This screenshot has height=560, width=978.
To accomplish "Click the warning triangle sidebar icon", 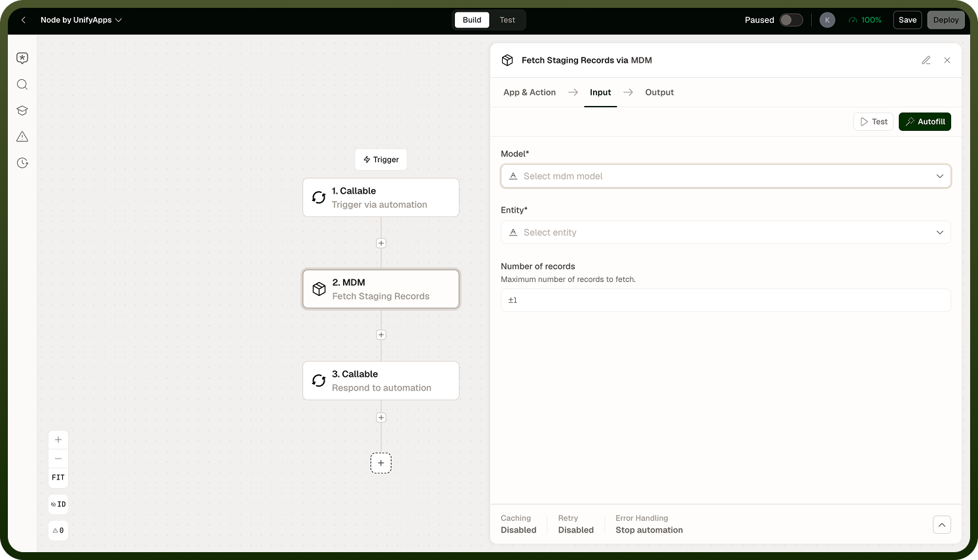I will 22,137.
